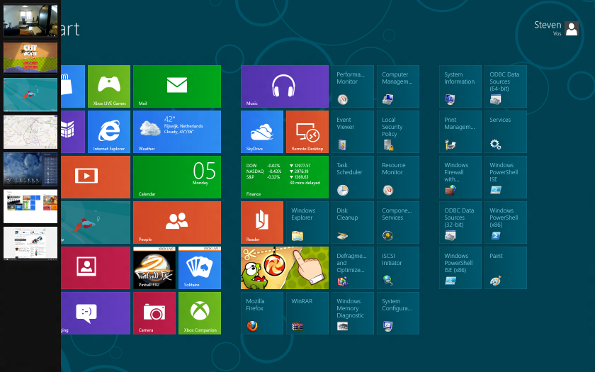Launch Internet Explorer tile
Image resolution: width=595 pixels, height=372 pixels.
tap(109, 132)
